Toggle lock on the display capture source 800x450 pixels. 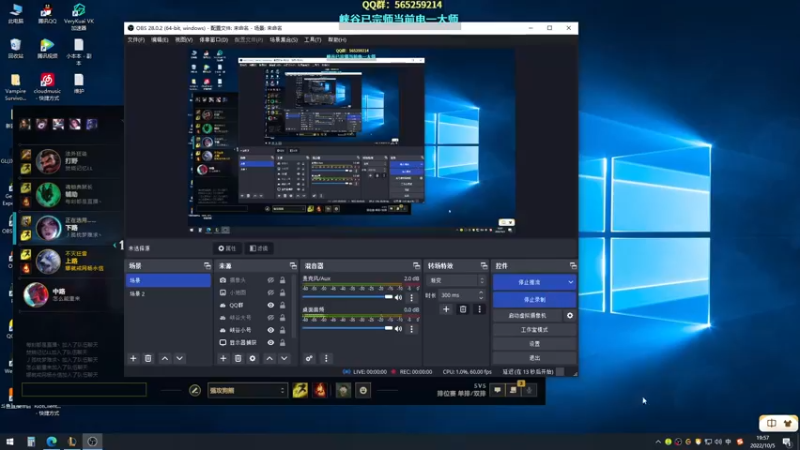point(283,342)
